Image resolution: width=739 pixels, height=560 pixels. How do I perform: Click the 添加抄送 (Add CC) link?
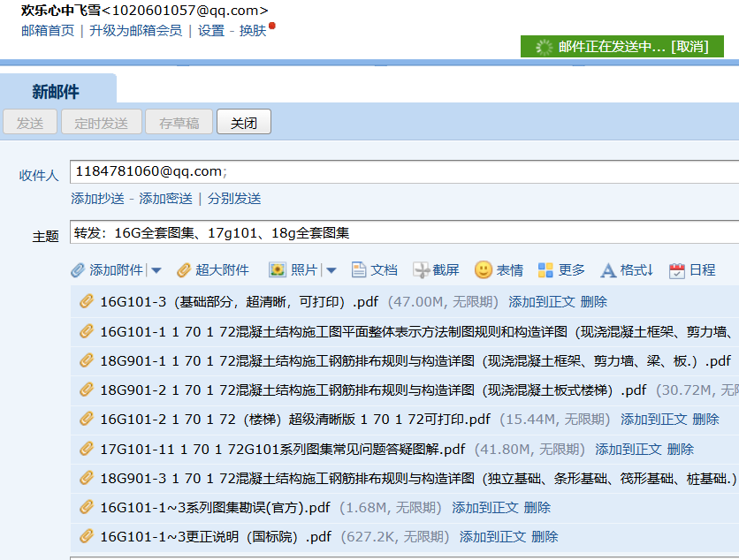[97, 198]
